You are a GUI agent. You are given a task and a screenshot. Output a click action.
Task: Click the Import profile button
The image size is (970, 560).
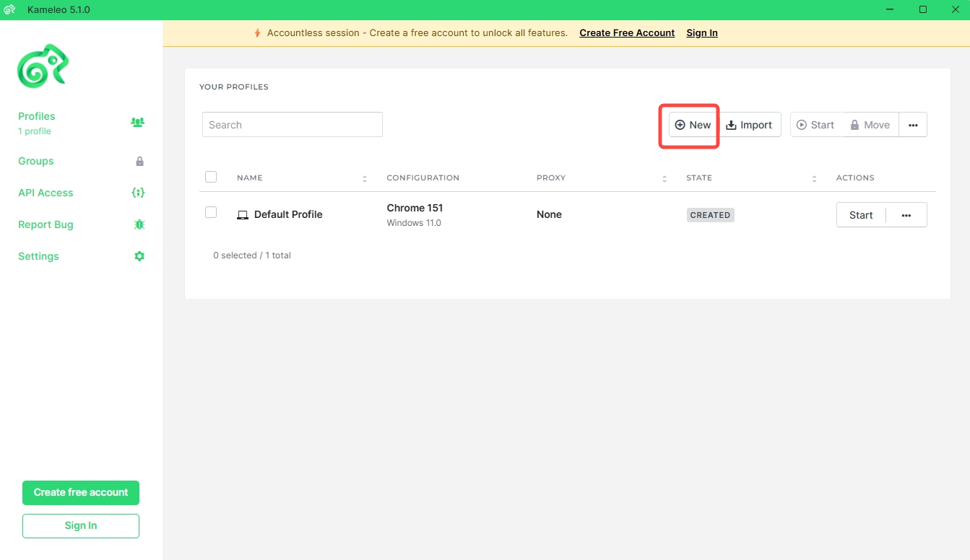[749, 125]
